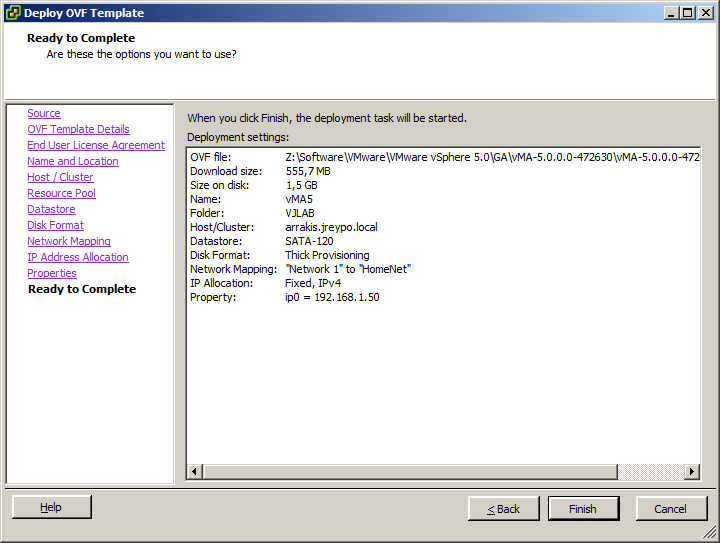Viewport: 720px width, 543px height.
Task: Click Finish to start deployment
Action: tap(583, 508)
